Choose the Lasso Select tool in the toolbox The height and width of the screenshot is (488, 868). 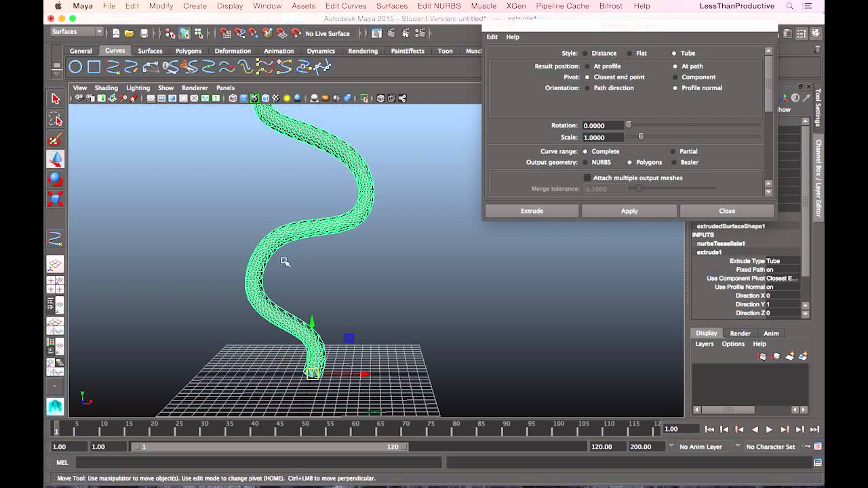(x=56, y=119)
